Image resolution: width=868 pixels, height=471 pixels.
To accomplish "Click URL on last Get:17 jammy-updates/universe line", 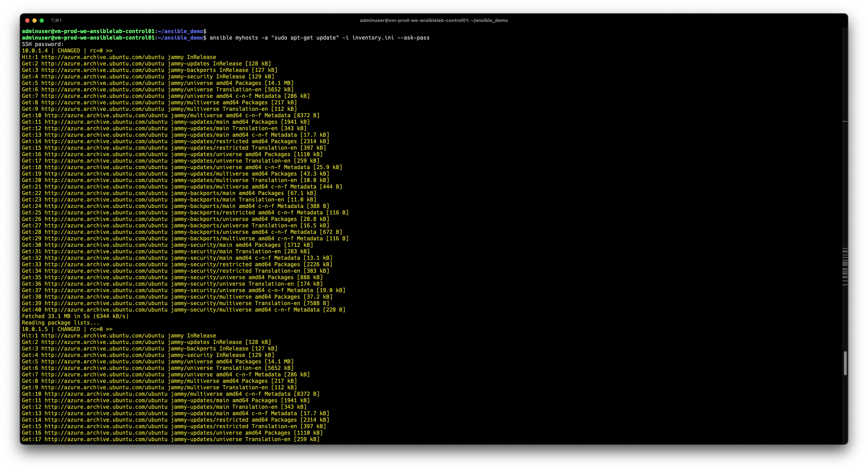I will (x=106, y=439).
